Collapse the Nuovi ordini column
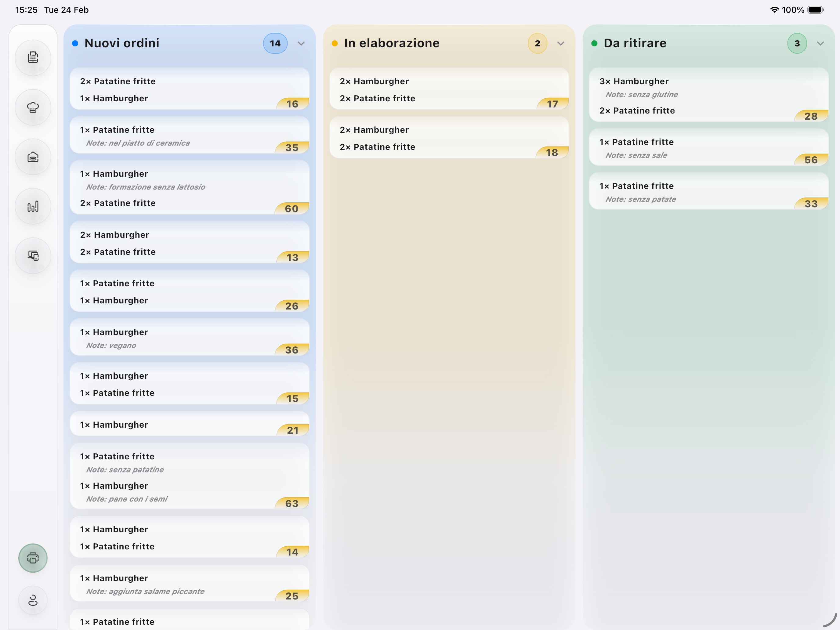Image resolution: width=840 pixels, height=630 pixels. [x=301, y=43]
